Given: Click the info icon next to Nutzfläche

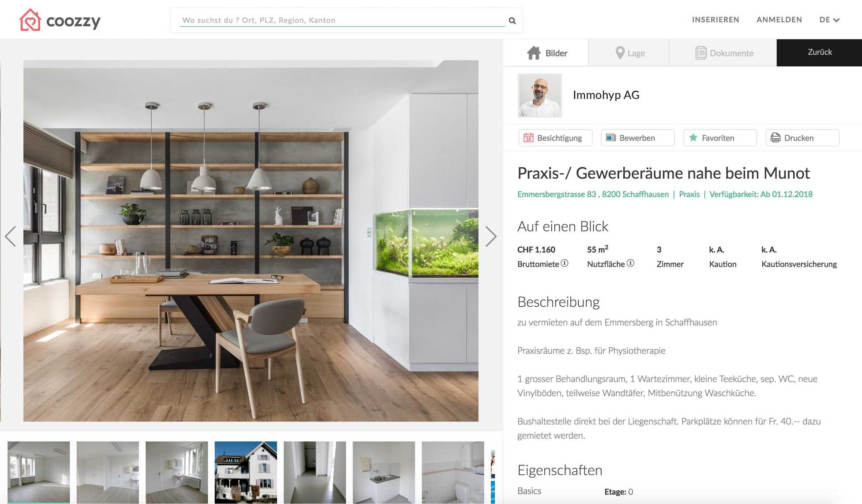Looking at the screenshot, I should pos(630,263).
